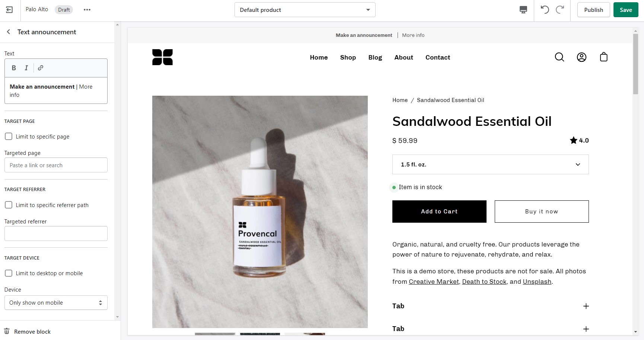This screenshot has height=340, width=644.
Task: Open the Device selector showing Only show on mobile
Action: (56, 303)
